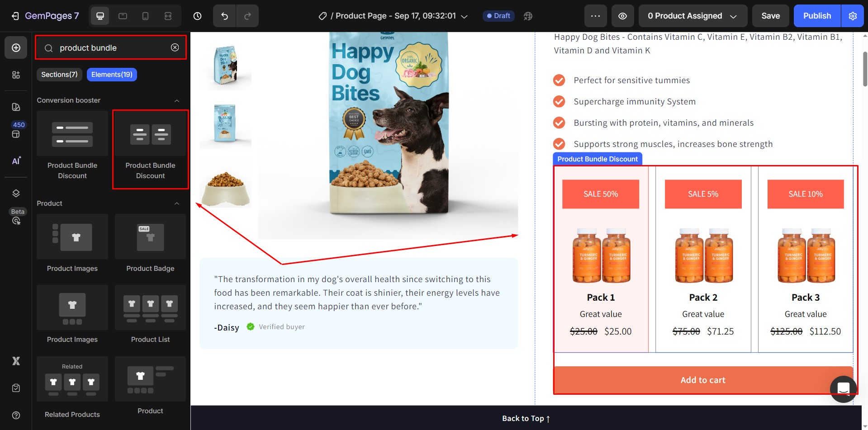Select 'Supercharge immunity System' bullet text
Viewport: 868px width, 430px height.
click(x=635, y=102)
